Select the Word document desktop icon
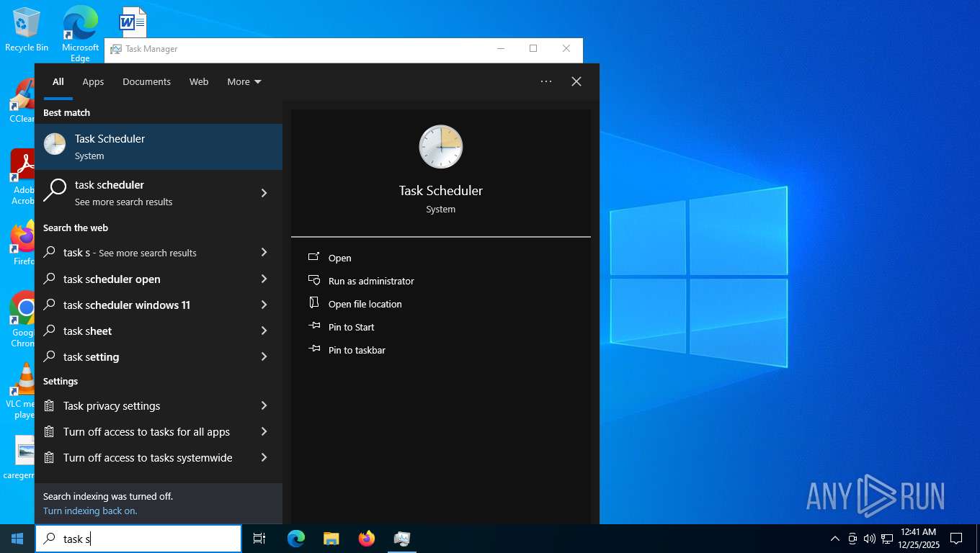 coord(133,22)
